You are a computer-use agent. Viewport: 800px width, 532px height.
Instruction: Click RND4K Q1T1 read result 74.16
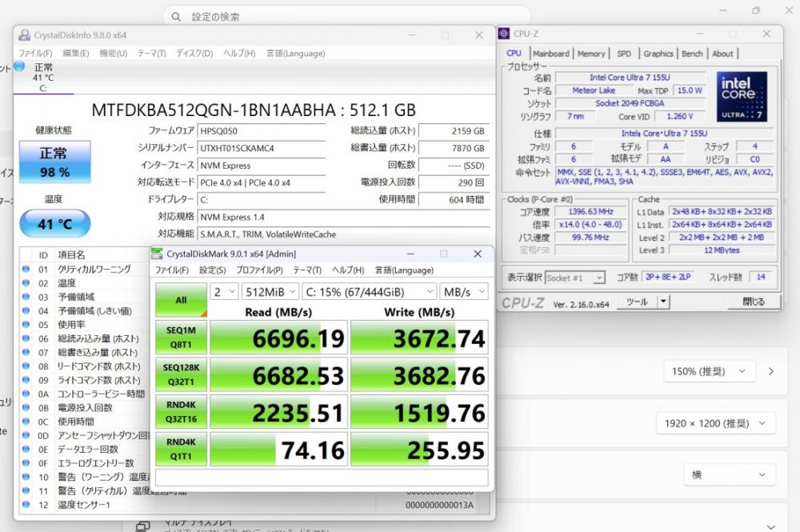[278, 449]
